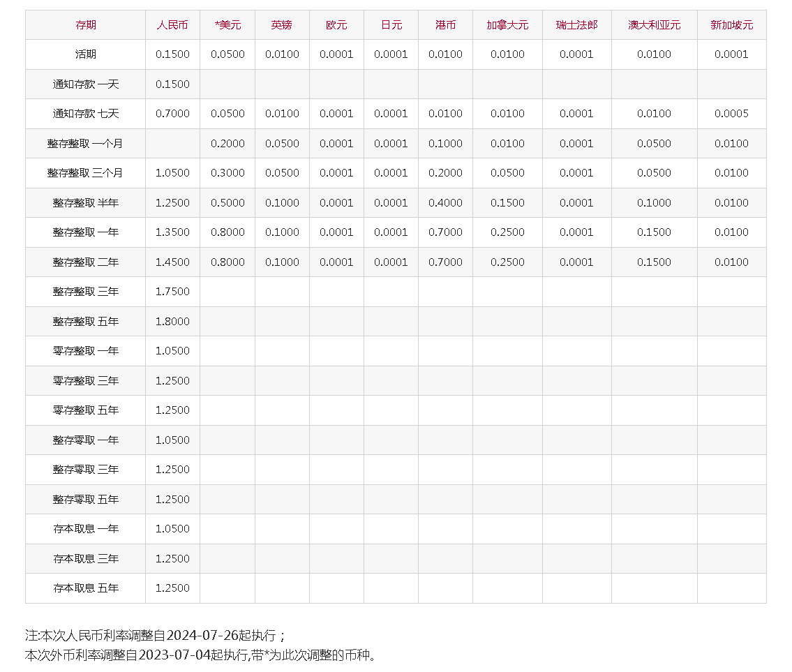The height and width of the screenshot is (672, 792).
Task: Select the 瑞士法郎 column header
Action: pyautogui.click(x=576, y=25)
